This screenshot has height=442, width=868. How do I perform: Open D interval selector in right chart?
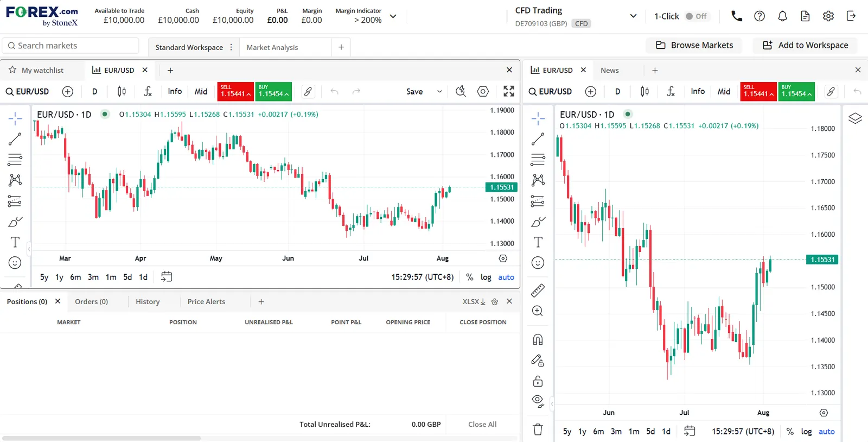[617, 92]
